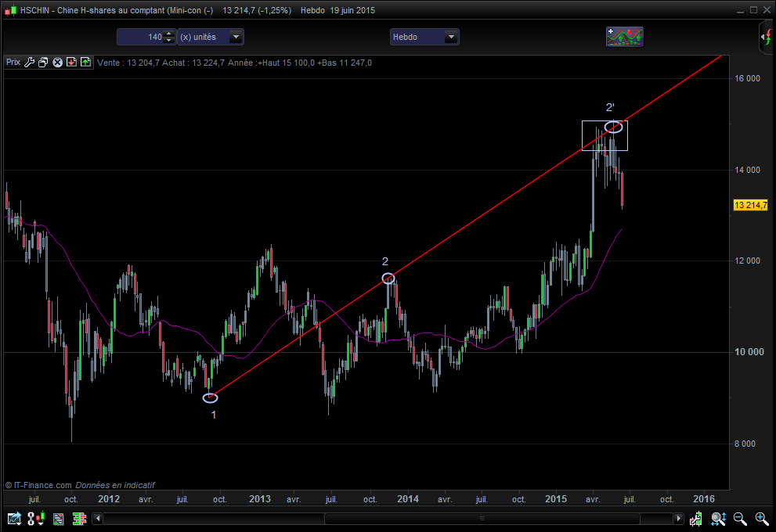
Task: Click the 2014 year label on time axis
Action: (408, 499)
